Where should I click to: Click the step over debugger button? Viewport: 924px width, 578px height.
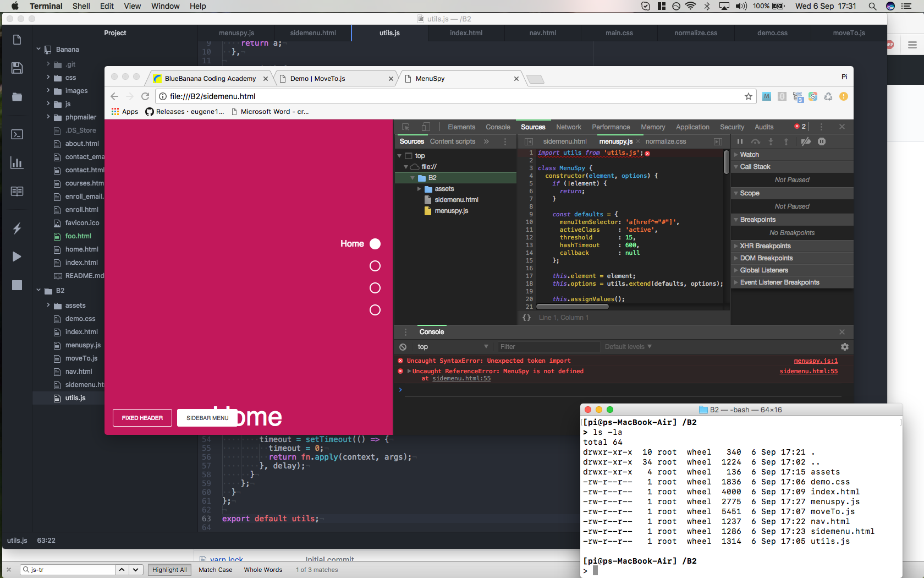756,142
